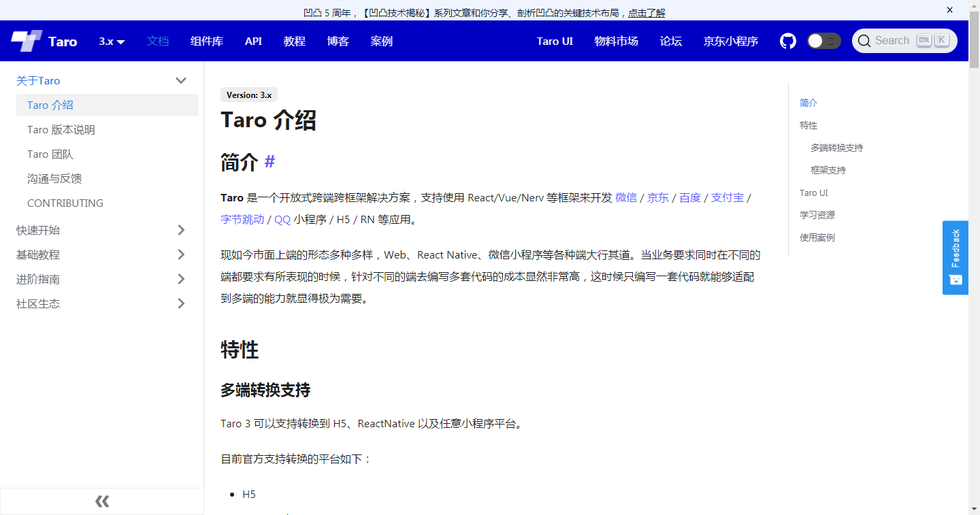Close the announcement banner
The height and width of the screenshot is (515, 980).
pyautogui.click(x=949, y=10)
